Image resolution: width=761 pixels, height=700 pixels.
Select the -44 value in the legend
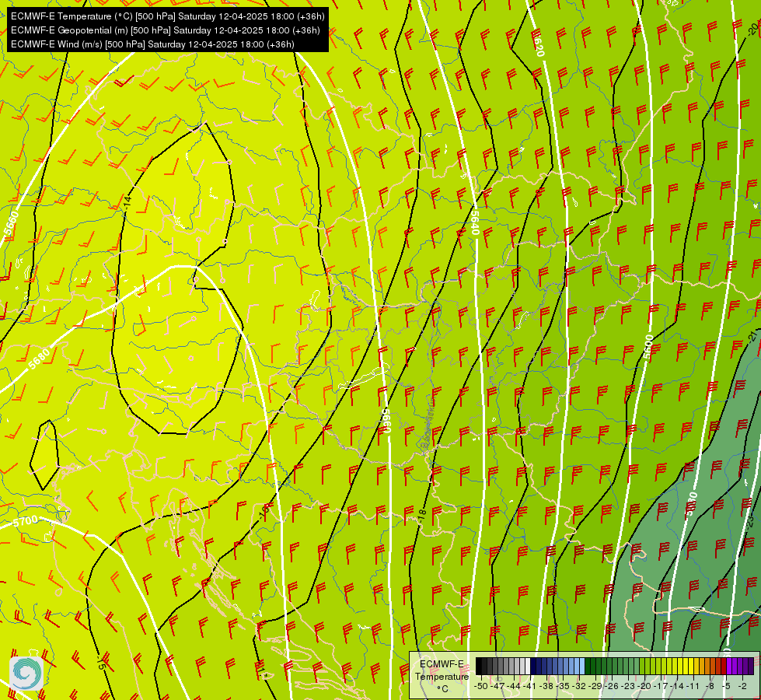click(514, 686)
